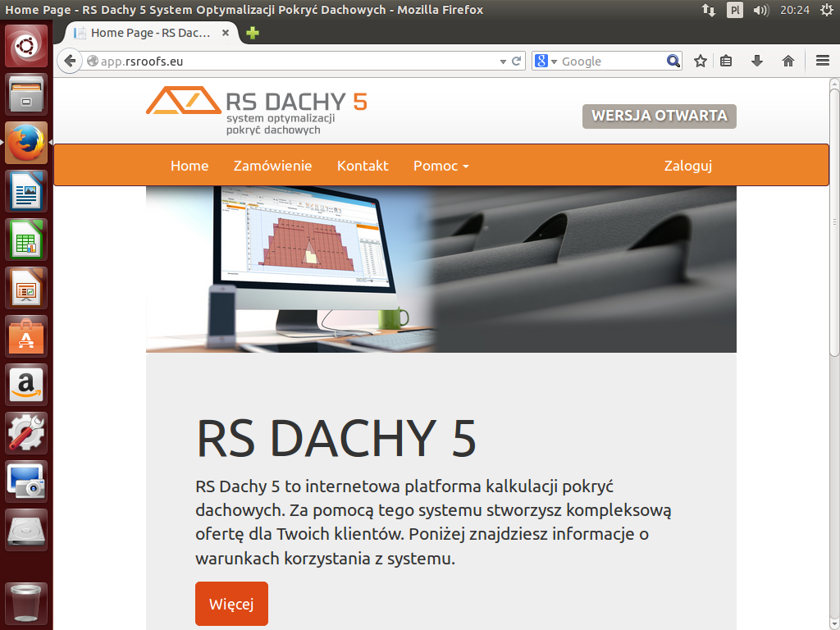840x630 pixels.
Task: Reload the page with the refresh icon
Action: click(517, 62)
